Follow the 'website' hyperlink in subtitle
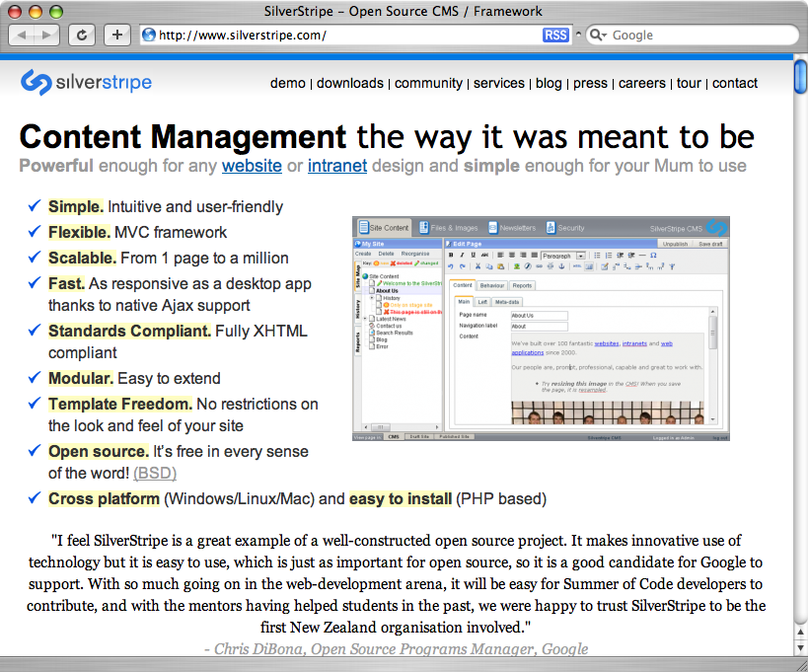 (x=252, y=166)
